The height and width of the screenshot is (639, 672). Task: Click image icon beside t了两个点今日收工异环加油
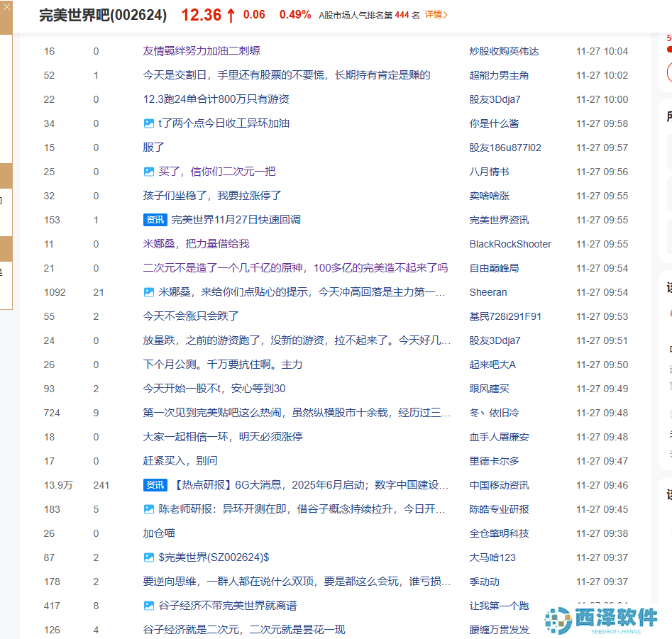(149, 123)
